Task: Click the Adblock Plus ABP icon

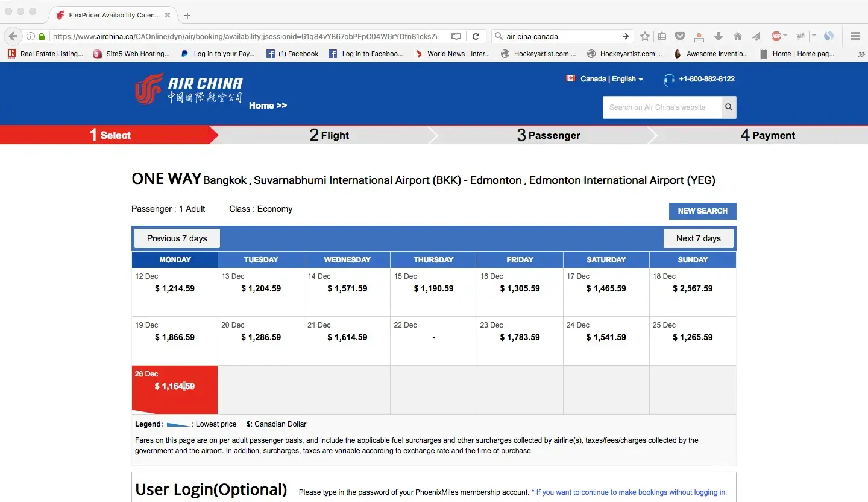Action: (776, 36)
